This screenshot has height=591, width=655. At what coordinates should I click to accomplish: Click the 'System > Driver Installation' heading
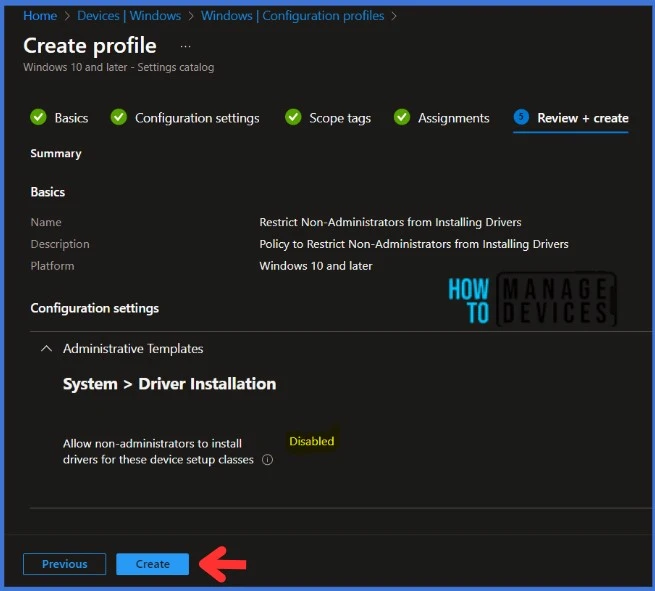(170, 384)
